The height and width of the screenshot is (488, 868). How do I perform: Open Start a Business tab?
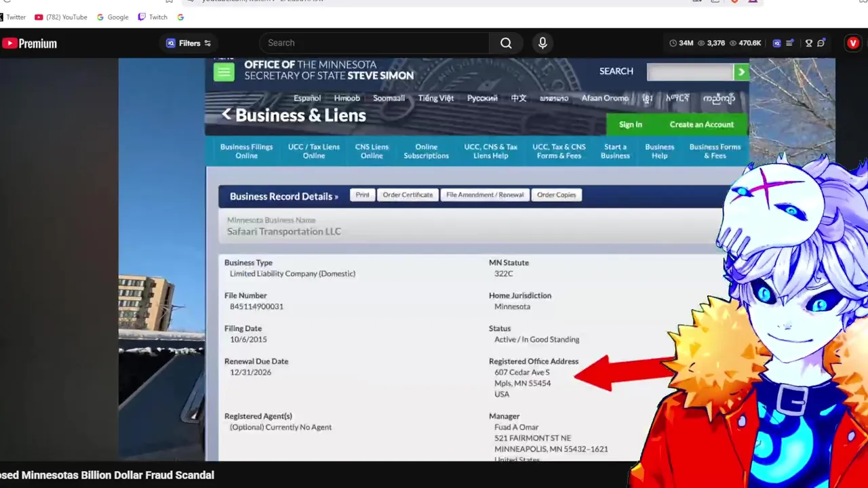(615, 151)
